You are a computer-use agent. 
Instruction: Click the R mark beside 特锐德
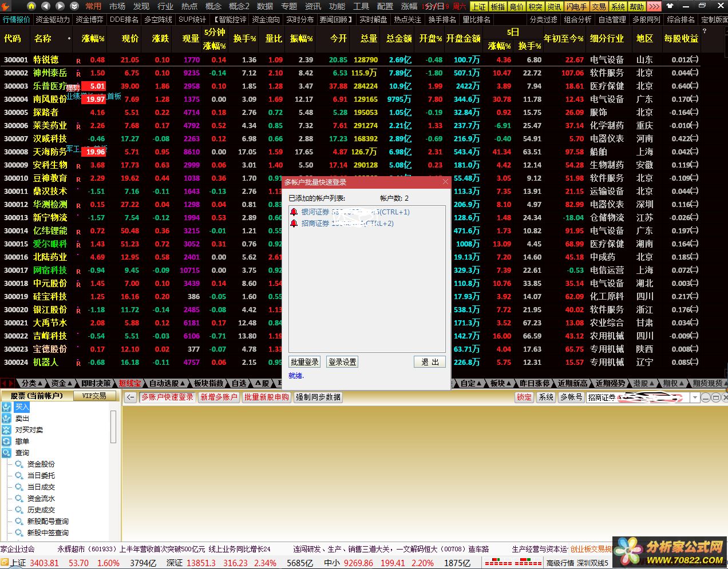point(78,61)
